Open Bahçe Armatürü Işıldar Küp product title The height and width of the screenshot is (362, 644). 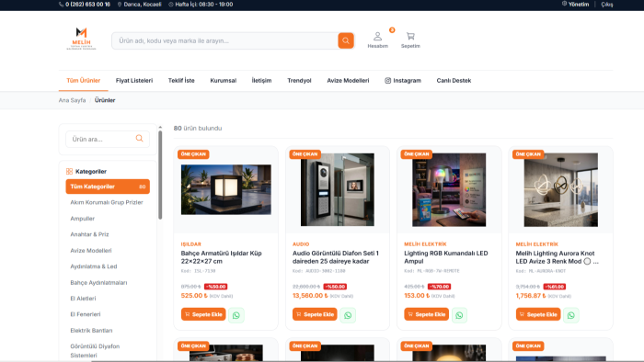(x=222, y=257)
